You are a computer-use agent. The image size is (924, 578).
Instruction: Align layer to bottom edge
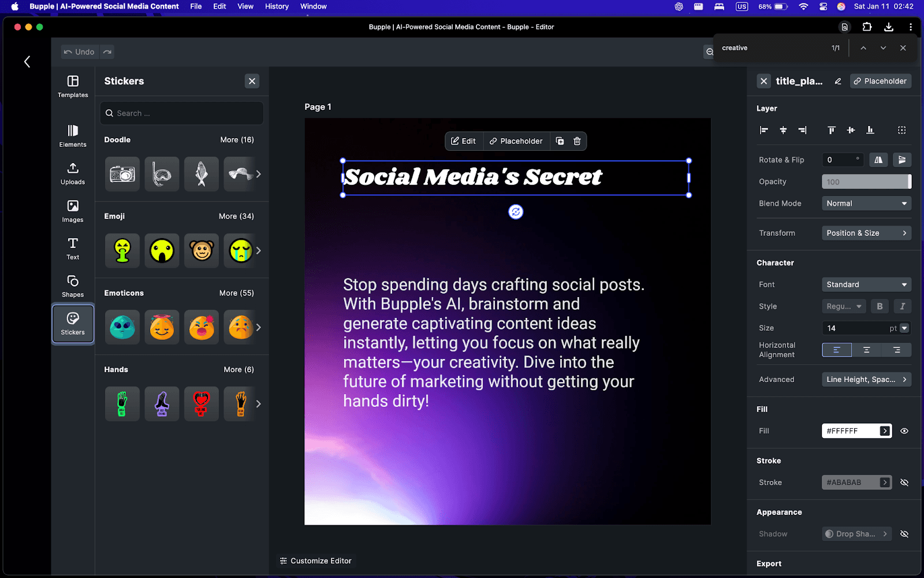coord(870,130)
